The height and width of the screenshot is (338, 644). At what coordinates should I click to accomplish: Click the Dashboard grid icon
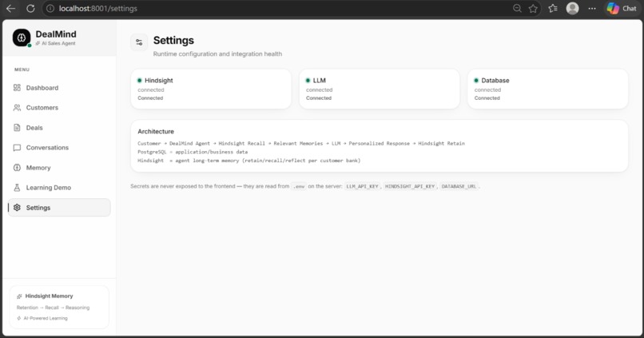pos(17,87)
